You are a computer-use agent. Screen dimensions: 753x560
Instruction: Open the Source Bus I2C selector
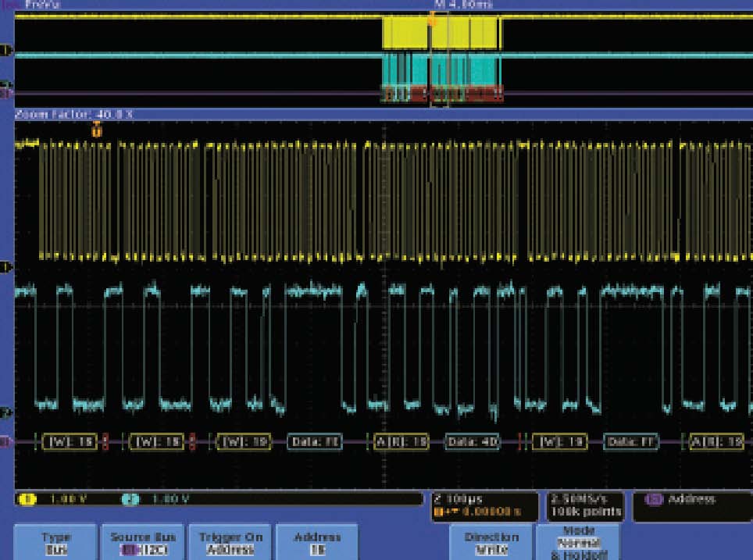click(x=141, y=543)
